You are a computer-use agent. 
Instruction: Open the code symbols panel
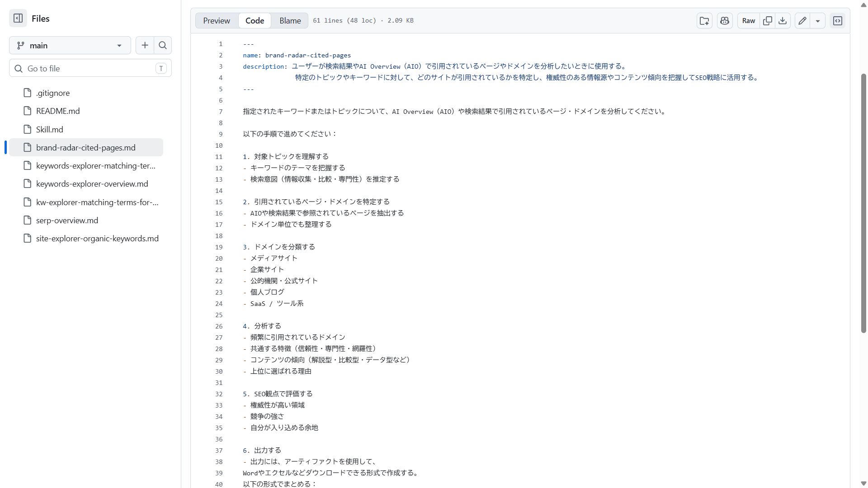click(x=838, y=21)
